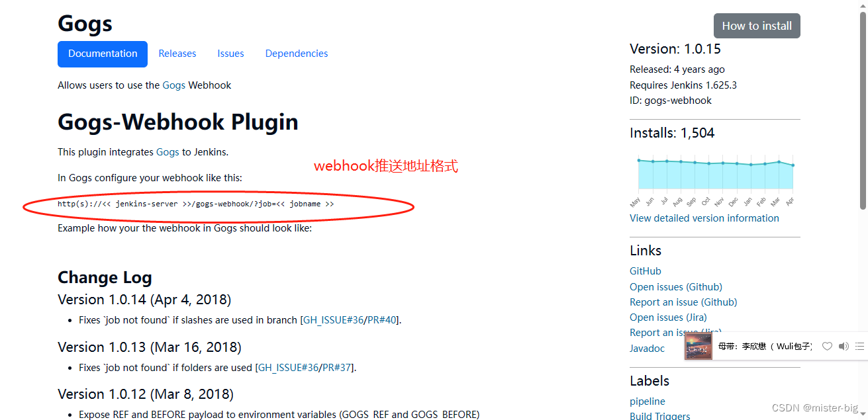Select the Dependencies tab
868x420 pixels.
296,54
